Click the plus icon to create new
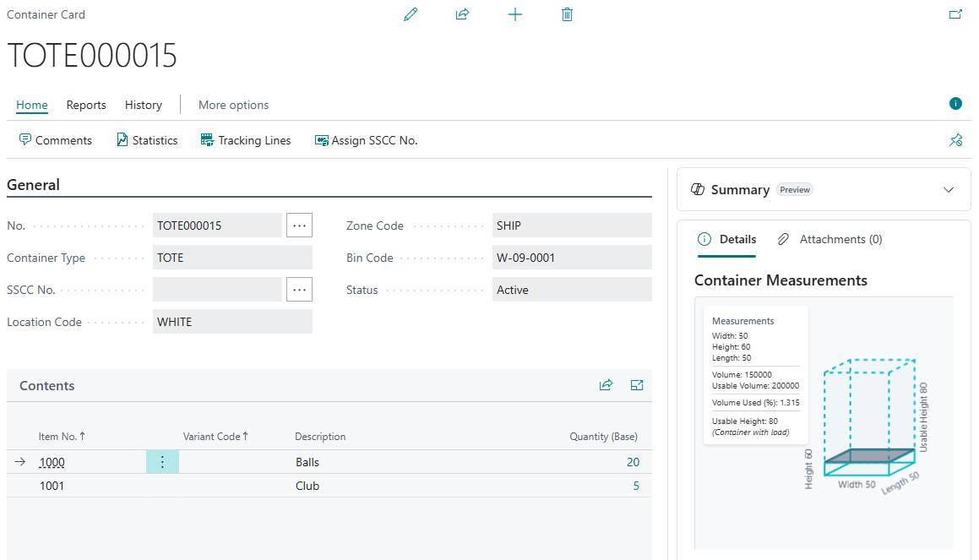This screenshot has width=979, height=560. (x=514, y=14)
